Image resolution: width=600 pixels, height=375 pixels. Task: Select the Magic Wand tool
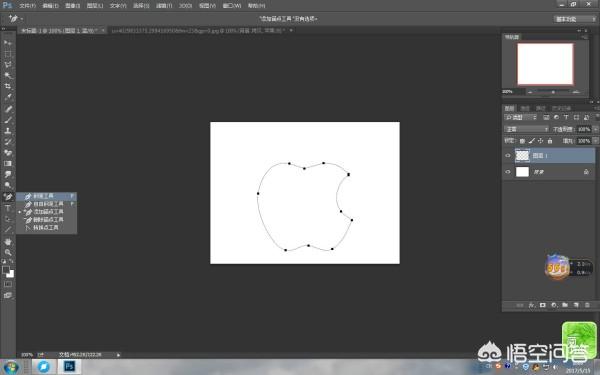click(8, 75)
